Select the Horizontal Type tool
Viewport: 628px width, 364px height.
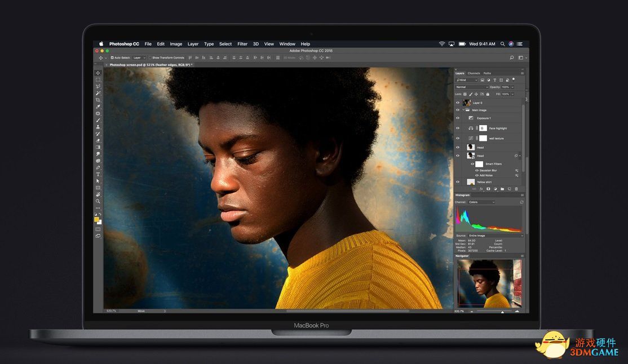tap(98, 174)
